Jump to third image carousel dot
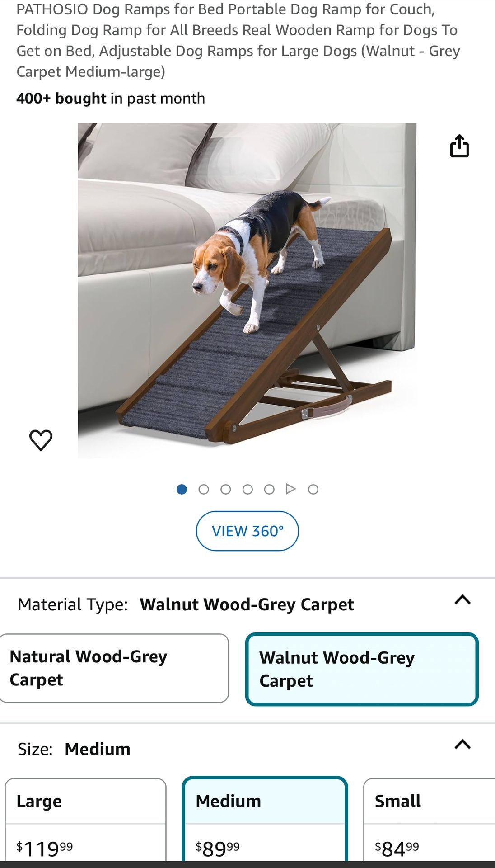The image size is (495, 868). click(x=226, y=489)
